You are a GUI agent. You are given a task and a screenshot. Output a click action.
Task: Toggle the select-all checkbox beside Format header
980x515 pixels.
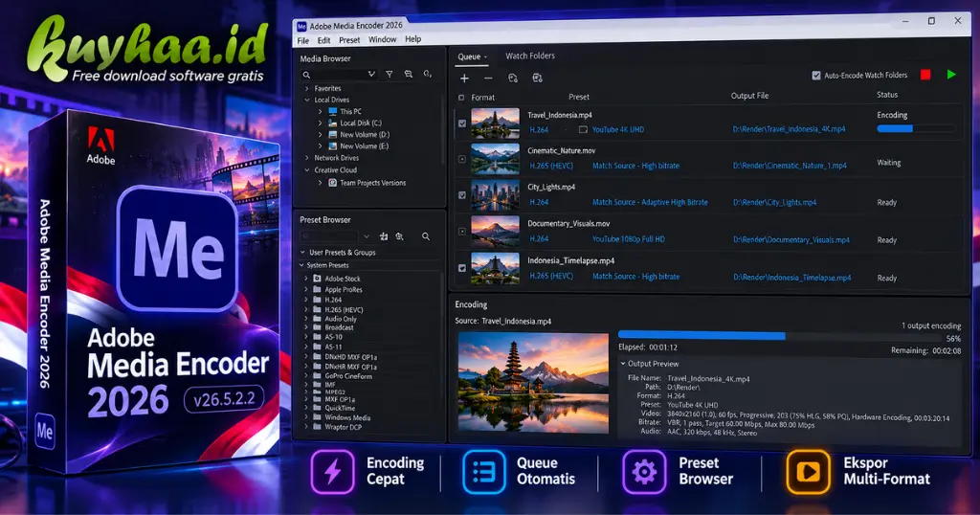(461, 98)
